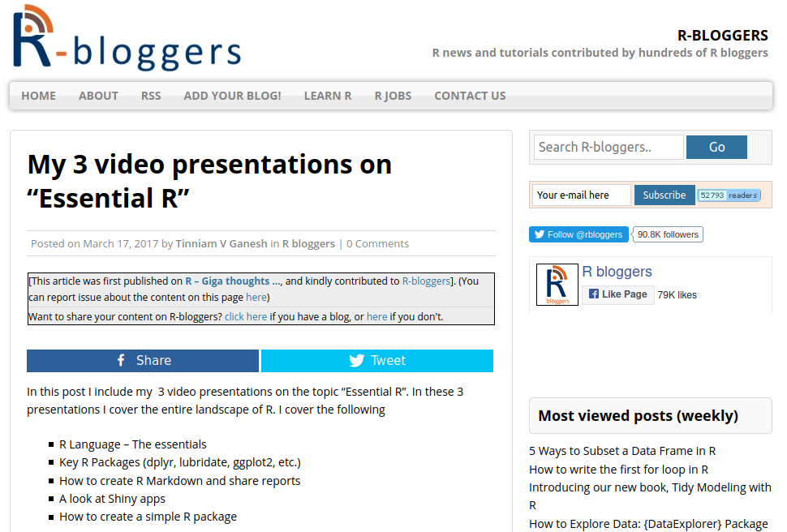Click the Search R-bloggers input field
This screenshot has height=532, width=787.
tap(609, 147)
